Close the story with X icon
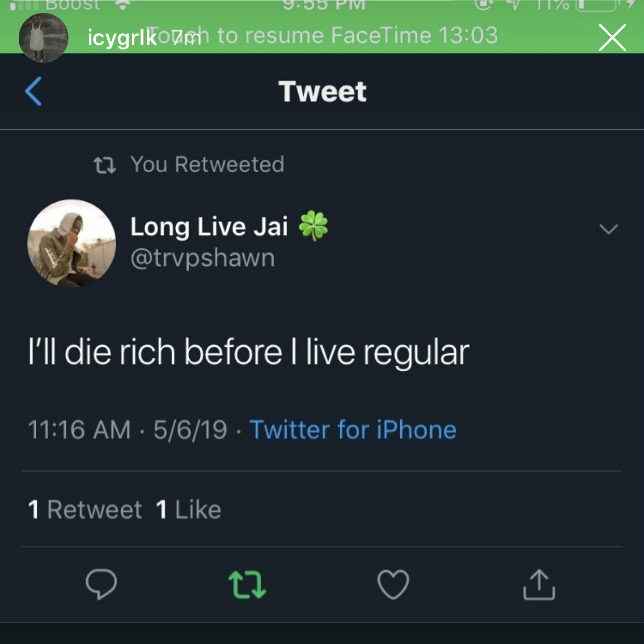The image size is (644, 644). click(x=612, y=37)
